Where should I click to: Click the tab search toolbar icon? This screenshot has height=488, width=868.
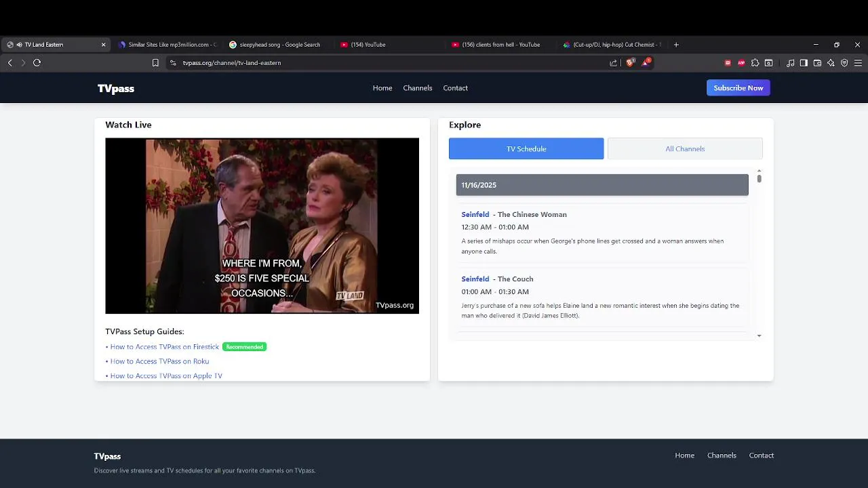click(768, 62)
